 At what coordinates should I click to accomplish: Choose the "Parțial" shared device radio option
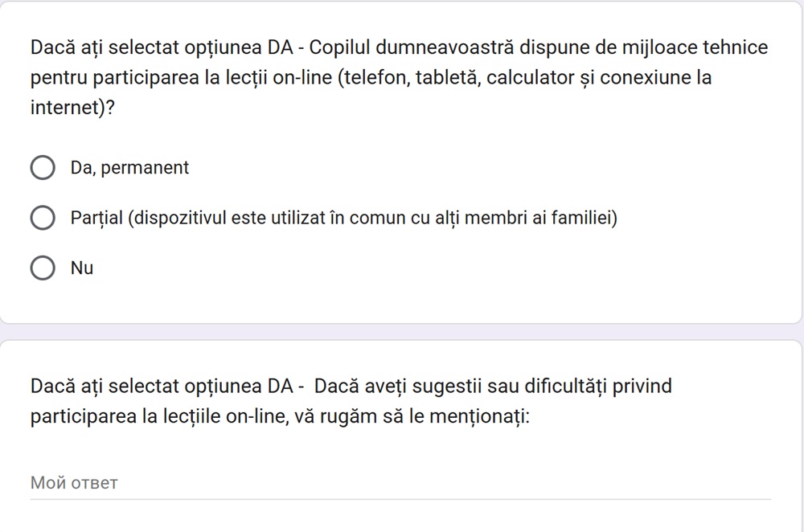pos(42,218)
